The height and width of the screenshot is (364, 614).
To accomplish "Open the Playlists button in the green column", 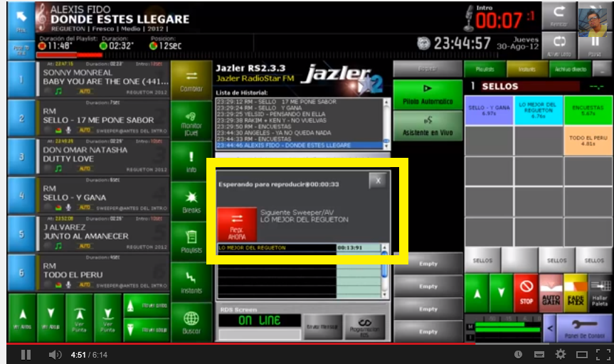I will coord(191,242).
